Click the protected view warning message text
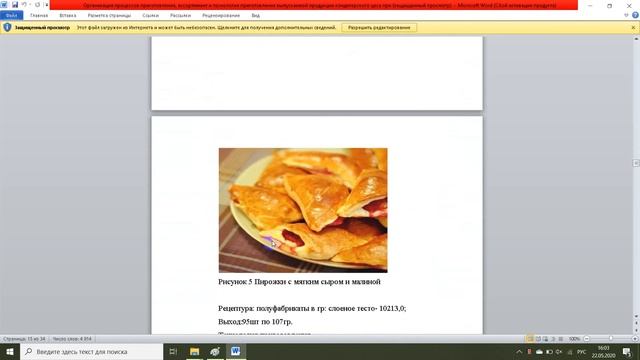The width and height of the screenshot is (640, 360). 206,27
